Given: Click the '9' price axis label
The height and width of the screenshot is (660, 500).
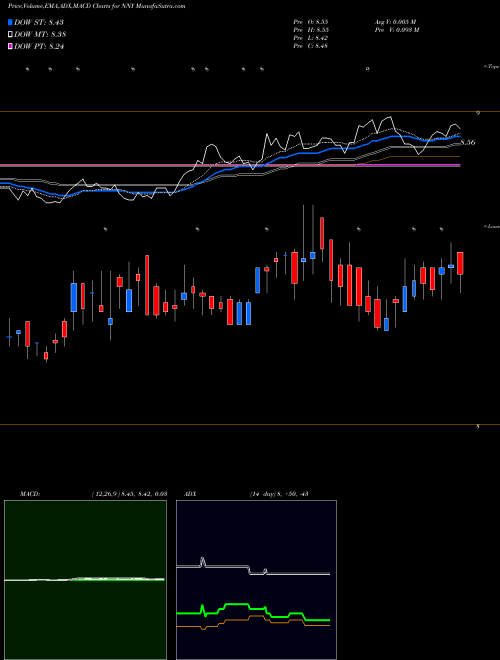Looking at the screenshot, I should pyautogui.click(x=478, y=113).
